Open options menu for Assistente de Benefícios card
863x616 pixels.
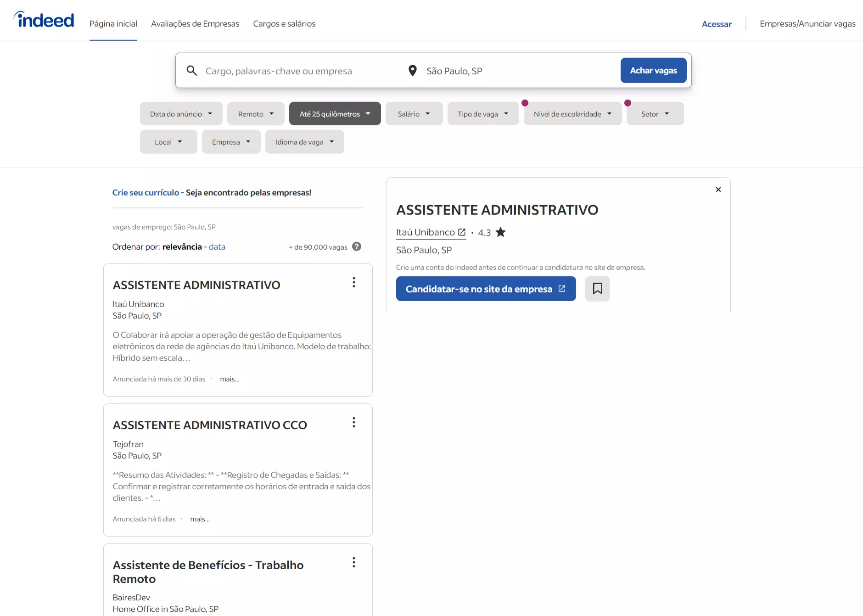pos(354,562)
